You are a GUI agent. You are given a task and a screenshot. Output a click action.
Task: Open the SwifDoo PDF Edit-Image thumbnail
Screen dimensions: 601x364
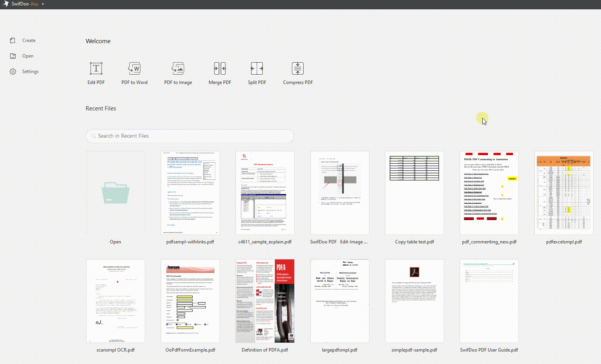click(x=340, y=193)
